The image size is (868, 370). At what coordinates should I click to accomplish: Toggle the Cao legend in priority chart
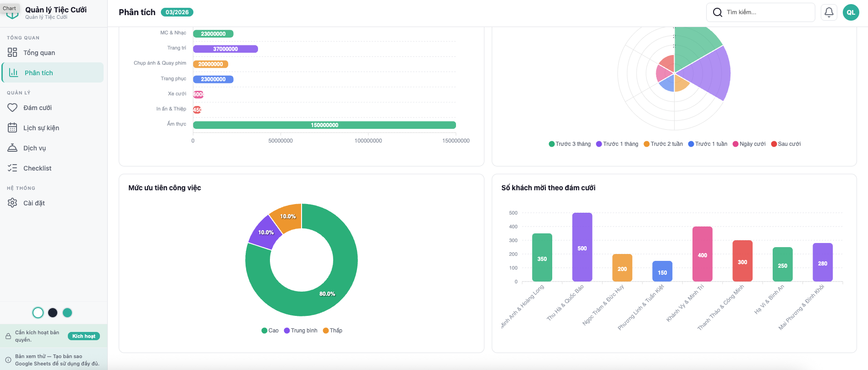270,331
